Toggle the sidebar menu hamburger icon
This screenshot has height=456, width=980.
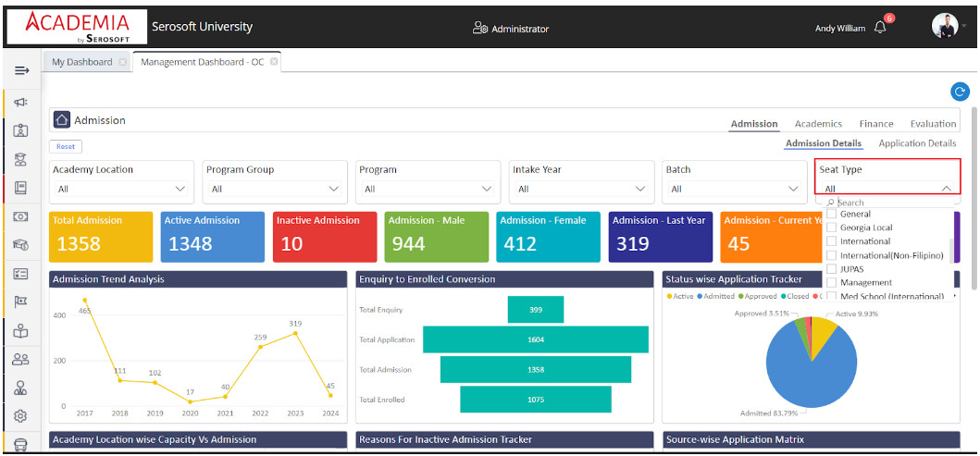point(21,70)
